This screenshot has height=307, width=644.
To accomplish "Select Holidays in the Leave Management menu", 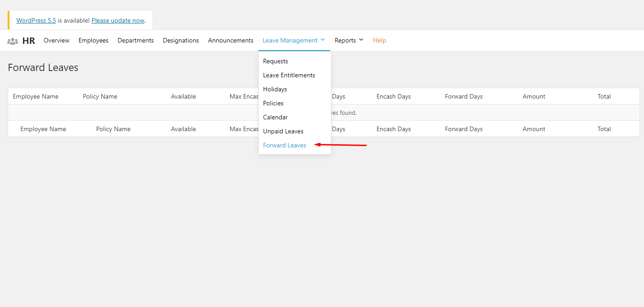I will click(275, 89).
